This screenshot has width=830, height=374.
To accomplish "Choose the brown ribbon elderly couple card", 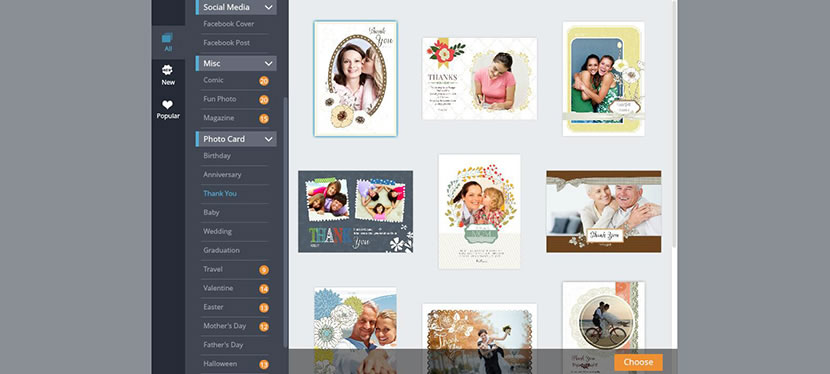I will tap(603, 212).
